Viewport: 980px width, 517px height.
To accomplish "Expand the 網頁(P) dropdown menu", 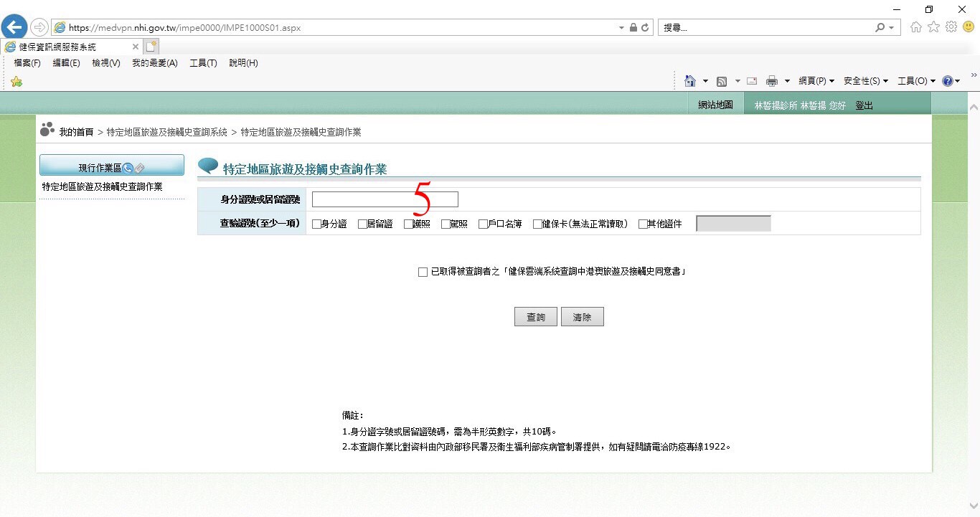I will pyautogui.click(x=816, y=81).
